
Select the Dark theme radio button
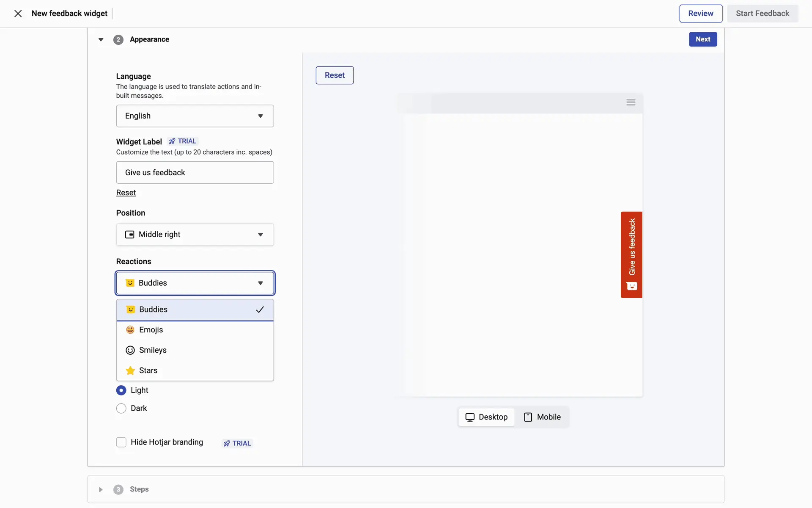(121, 409)
